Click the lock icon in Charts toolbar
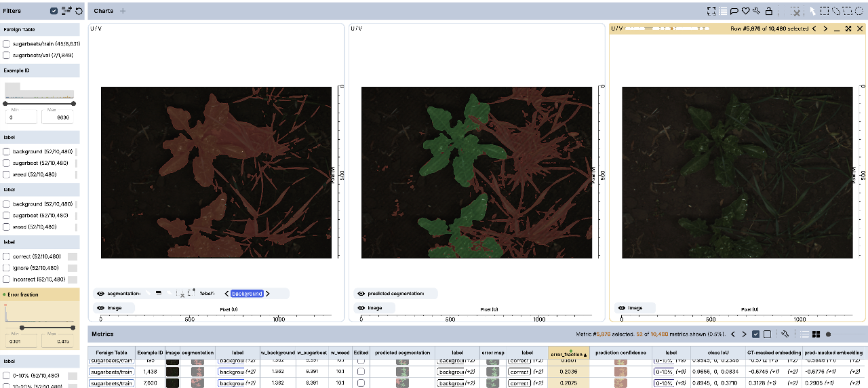The width and height of the screenshot is (868, 388). (768, 11)
